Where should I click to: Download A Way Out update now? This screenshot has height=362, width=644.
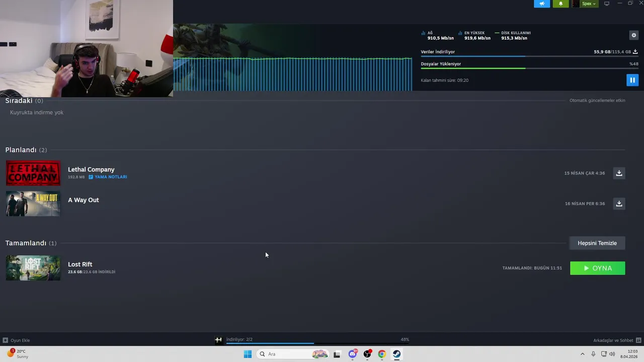(x=619, y=204)
